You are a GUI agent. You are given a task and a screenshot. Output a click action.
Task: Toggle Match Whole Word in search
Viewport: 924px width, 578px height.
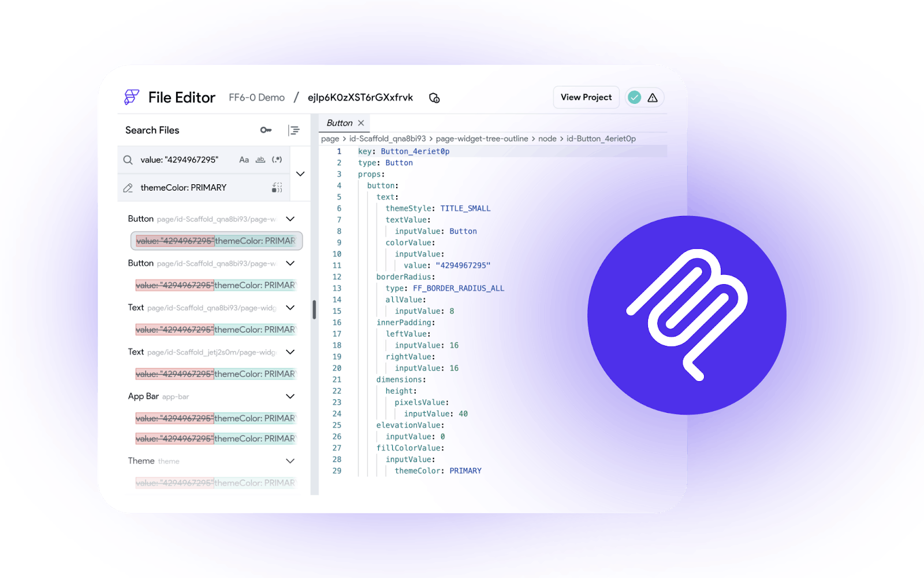260,160
